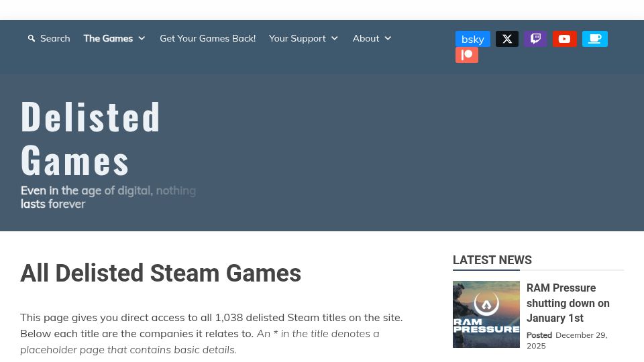This screenshot has height=362, width=644.
Task: Click the Search magnifier icon
Action: pyautogui.click(x=32, y=38)
